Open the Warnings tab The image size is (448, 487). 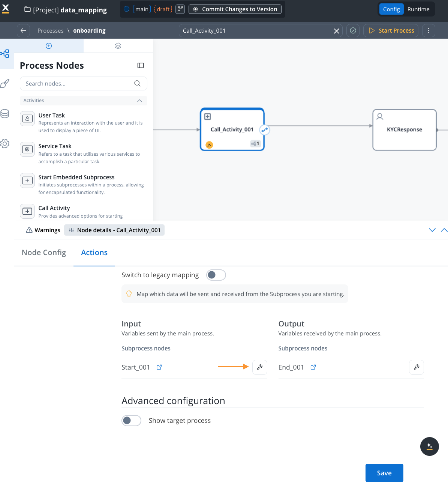pos(43,230)
